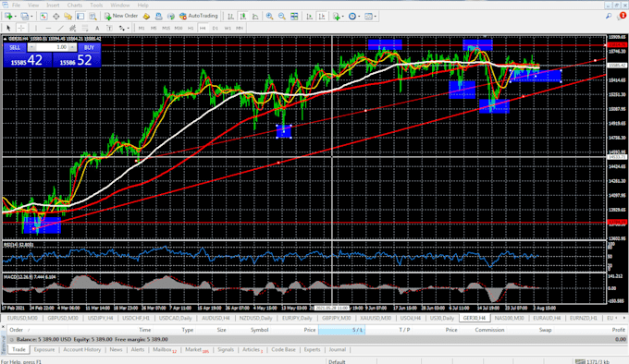
Task: Expand the Profiles dropdown arrow
Action: [31, 17]
